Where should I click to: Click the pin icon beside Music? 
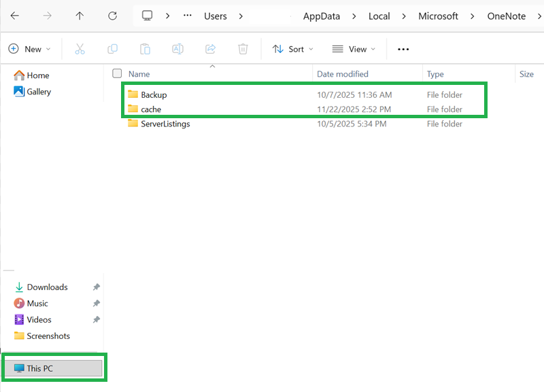[x=96, y=303]
